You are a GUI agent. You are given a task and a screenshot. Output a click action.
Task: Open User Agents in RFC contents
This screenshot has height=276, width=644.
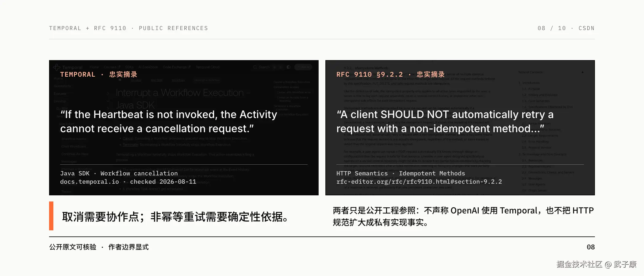[537, 184]
